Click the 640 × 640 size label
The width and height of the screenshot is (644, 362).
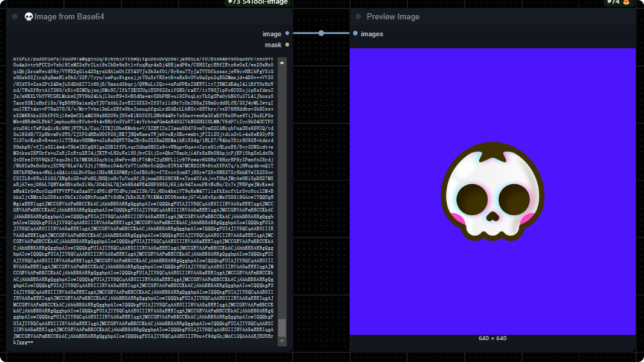493,338
